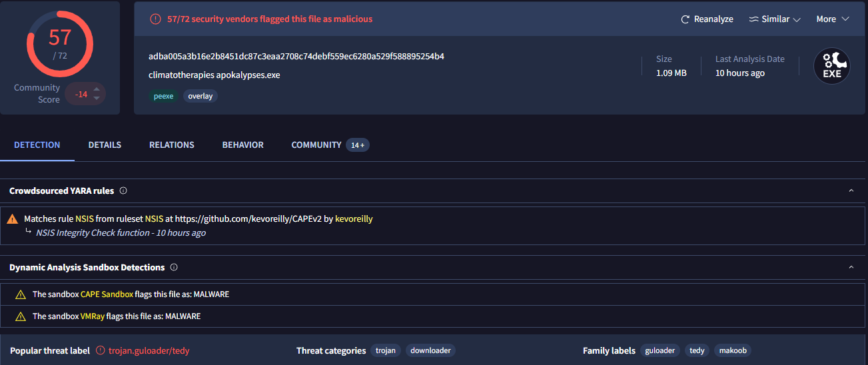The height and width of the screenshot is (365, 868).
Task: Switch to the BEHAVIOR tab
Action: pos(243,145)
